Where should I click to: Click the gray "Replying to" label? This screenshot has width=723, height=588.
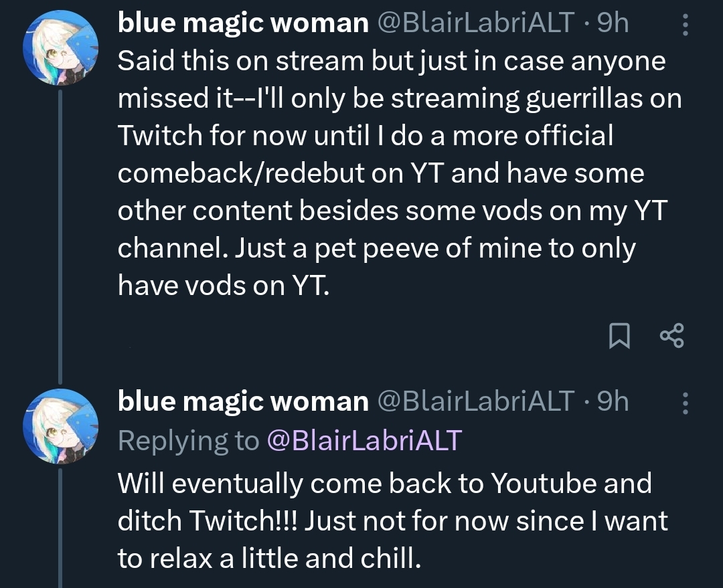[188, 441]
